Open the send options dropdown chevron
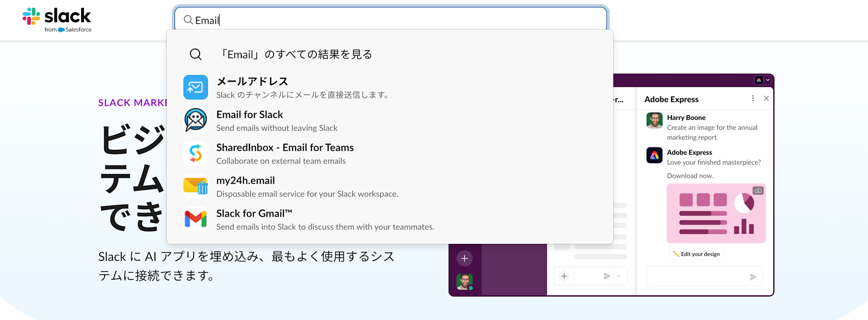Screen dimensions: 868x320 tap(619, 276)
